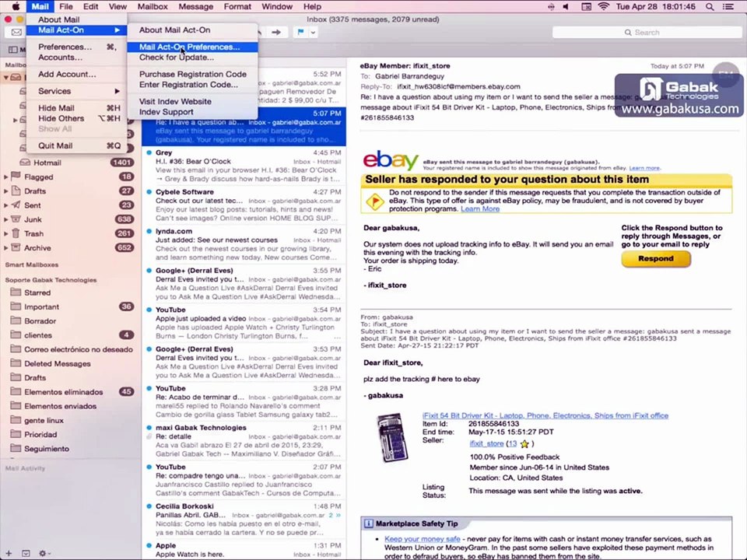Click the clientes folder icon
The height and width of the screenshot is (560, 747).
(x=16, y=334)
